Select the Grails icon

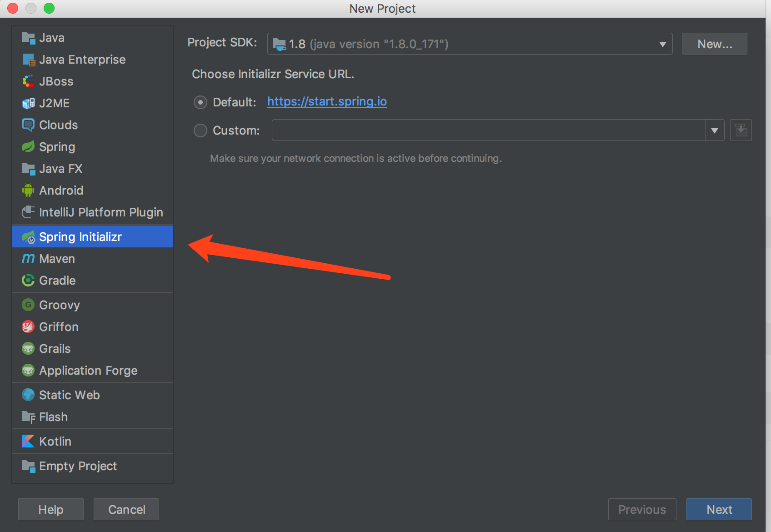point(28,349)
